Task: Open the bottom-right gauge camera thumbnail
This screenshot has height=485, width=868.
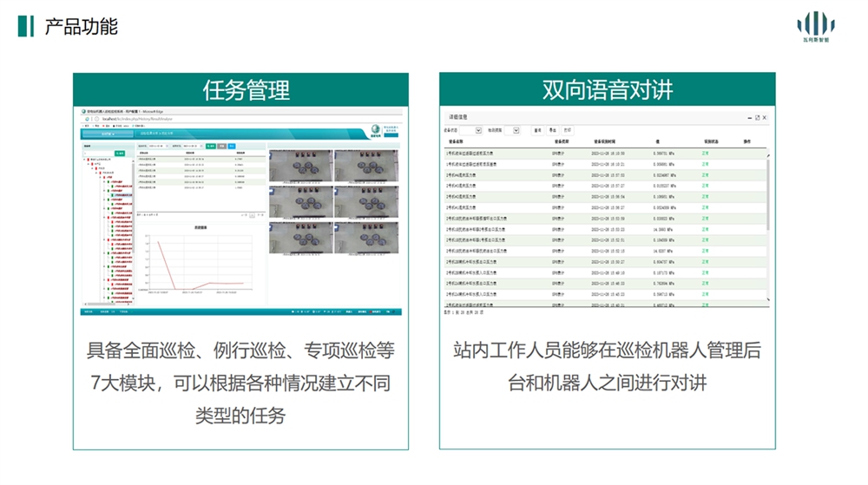Action: (x=367, y=235)
